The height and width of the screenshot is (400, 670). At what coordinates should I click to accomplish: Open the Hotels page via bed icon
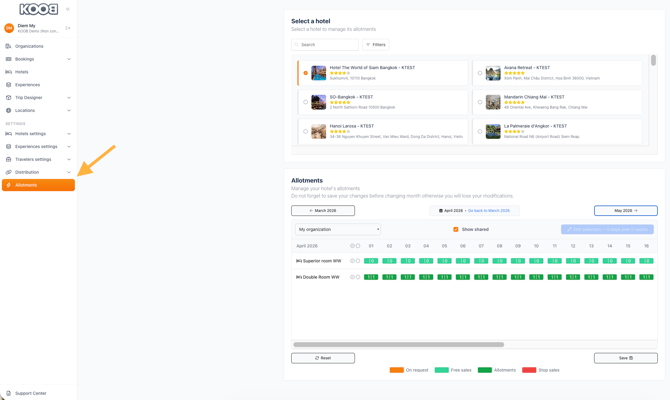[9, 72]
